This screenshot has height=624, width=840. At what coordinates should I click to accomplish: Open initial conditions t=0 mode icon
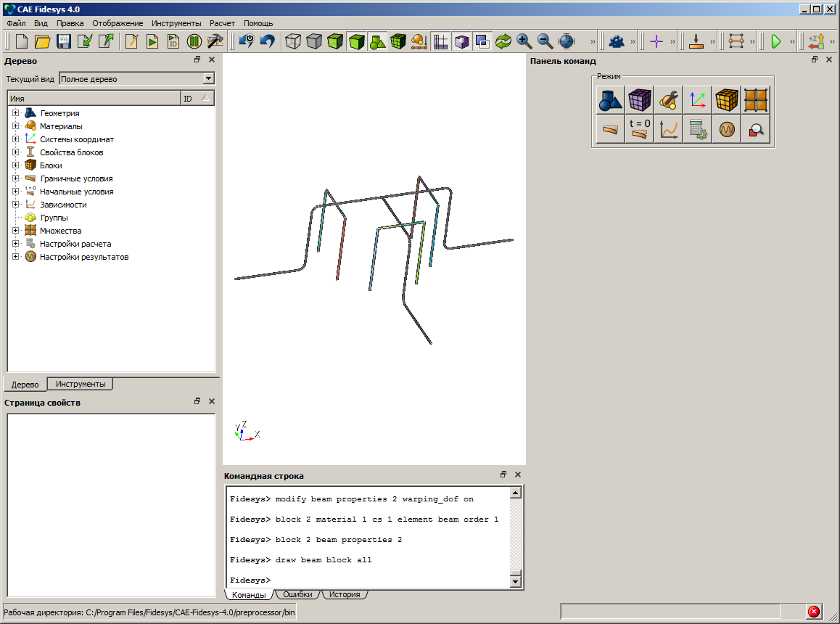639,128
